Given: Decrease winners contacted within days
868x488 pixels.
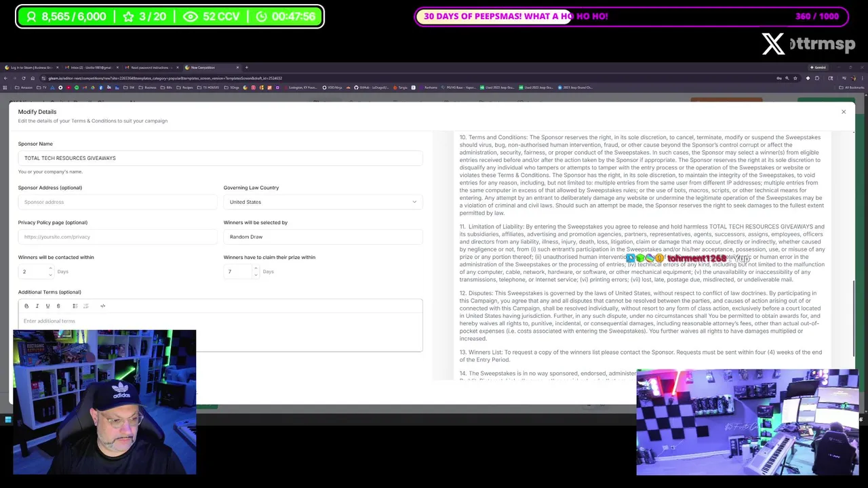Looking at the screenshot, I should pyautogui.click(x=50, y=274).
